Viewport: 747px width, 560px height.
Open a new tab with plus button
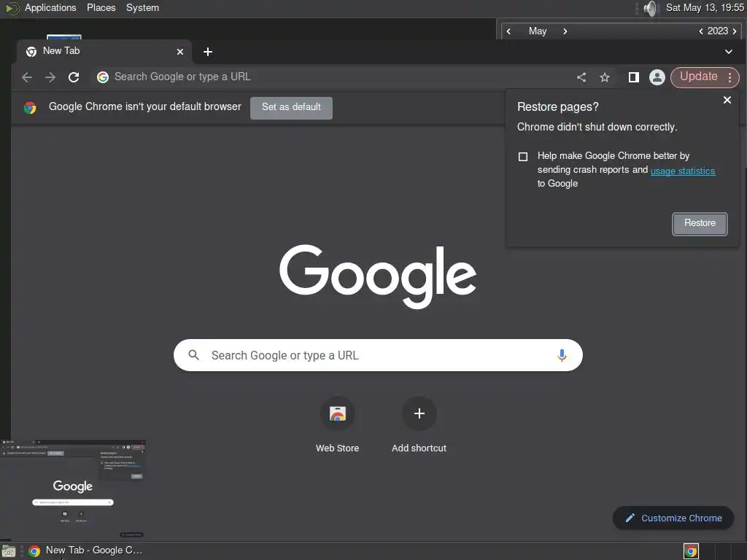[208, 52]
